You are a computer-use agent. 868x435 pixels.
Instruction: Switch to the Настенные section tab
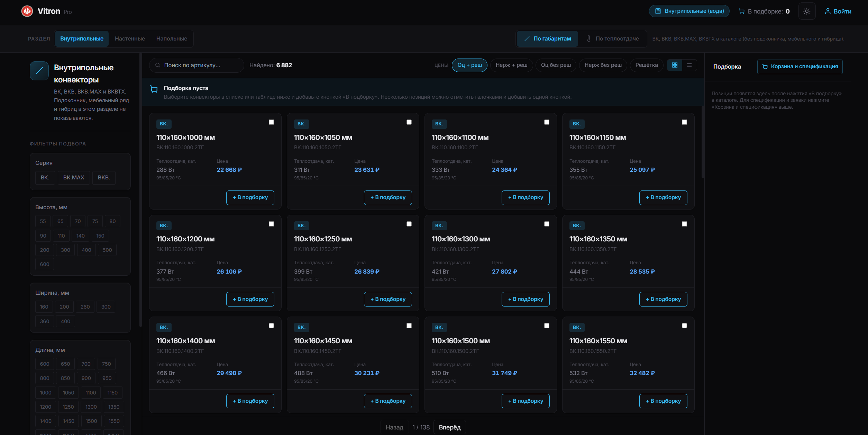[130, 39]
